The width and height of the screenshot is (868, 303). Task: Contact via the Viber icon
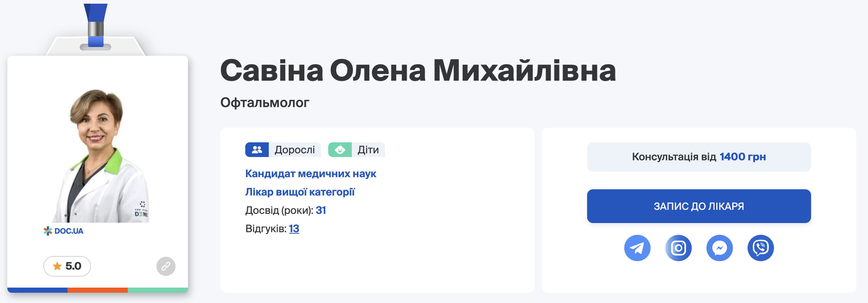tap(760, 248)
